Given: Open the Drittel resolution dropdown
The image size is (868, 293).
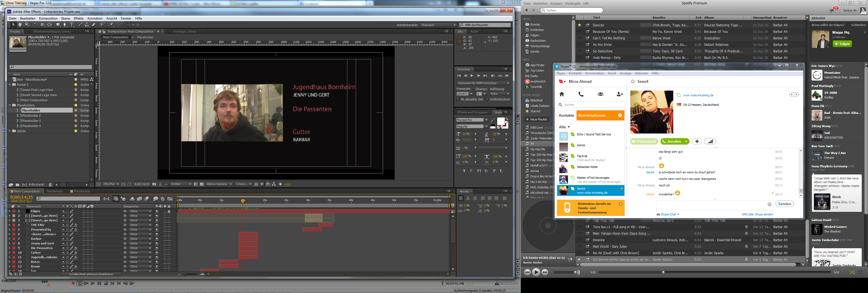Looking at the screenshot, I should tap(181, 184).
